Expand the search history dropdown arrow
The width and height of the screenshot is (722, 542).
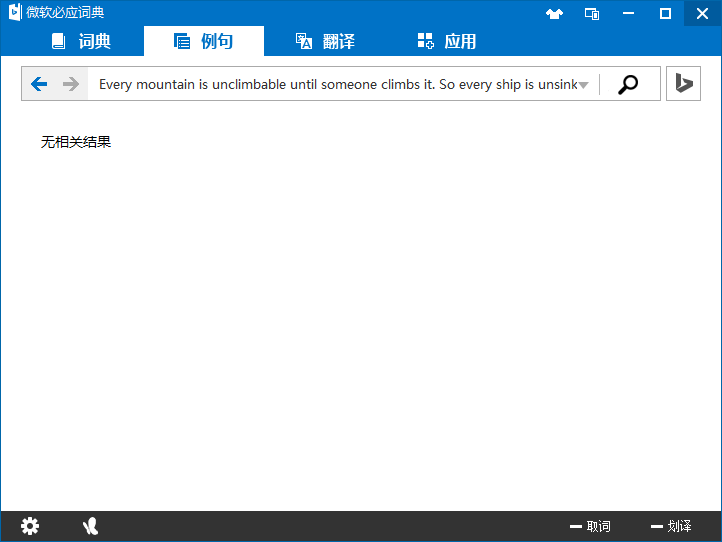pyautogui.click(x=583, y=85)
